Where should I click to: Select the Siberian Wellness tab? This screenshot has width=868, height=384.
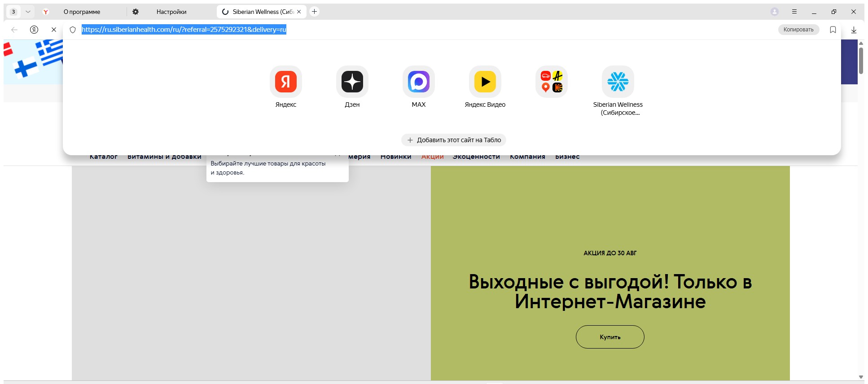[x=262, y=12]
